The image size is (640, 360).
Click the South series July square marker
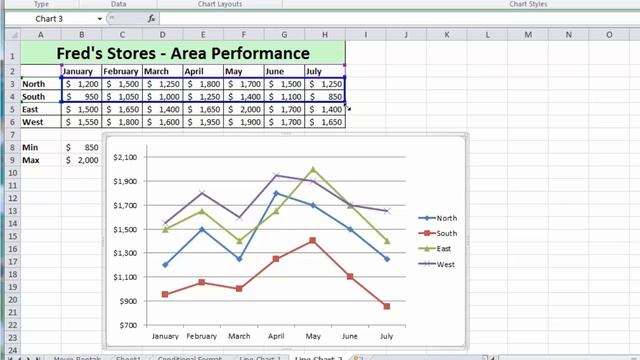click(x=387, y=307)
